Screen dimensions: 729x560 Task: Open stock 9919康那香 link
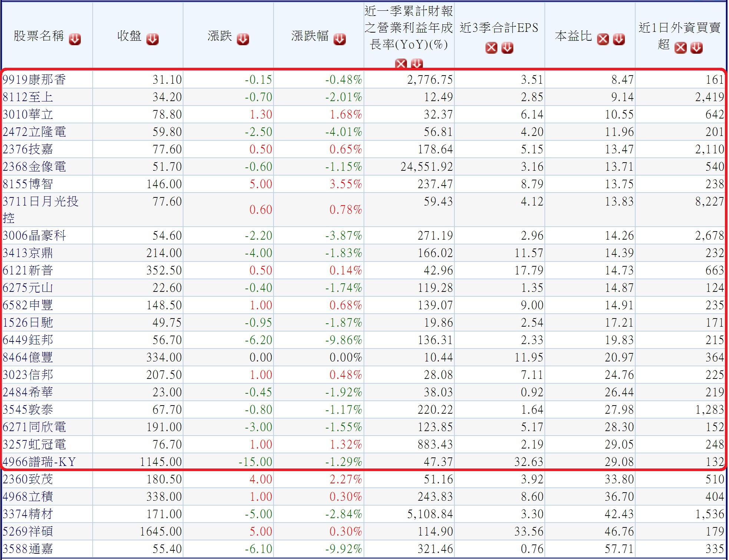click(x=34, y=79)
